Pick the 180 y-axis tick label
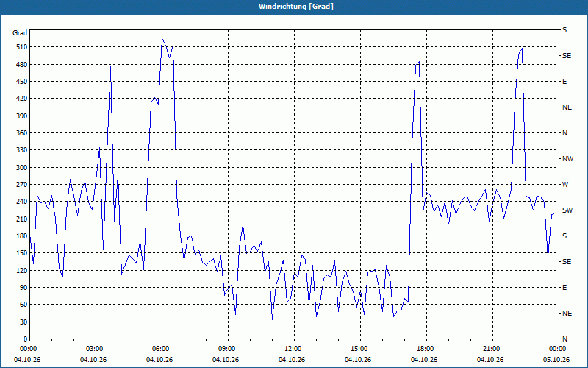 click(21, 236)
